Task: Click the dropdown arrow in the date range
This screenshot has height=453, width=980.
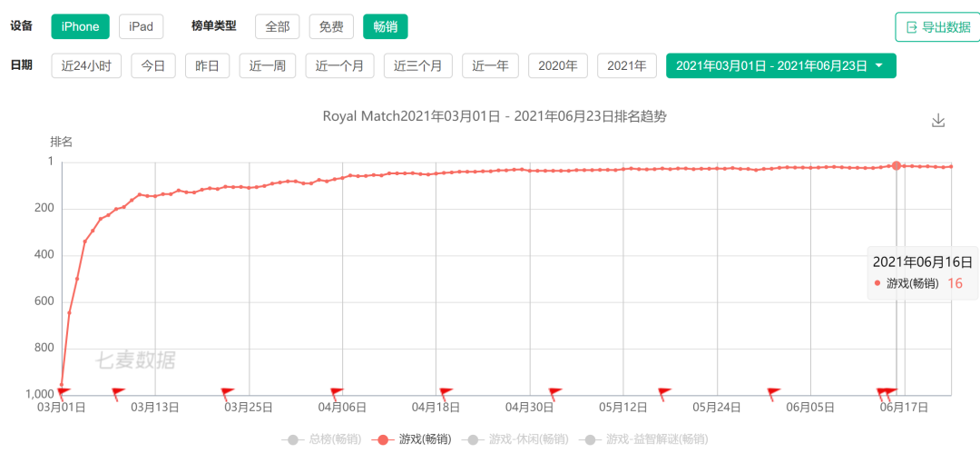Action: [878, 65]
